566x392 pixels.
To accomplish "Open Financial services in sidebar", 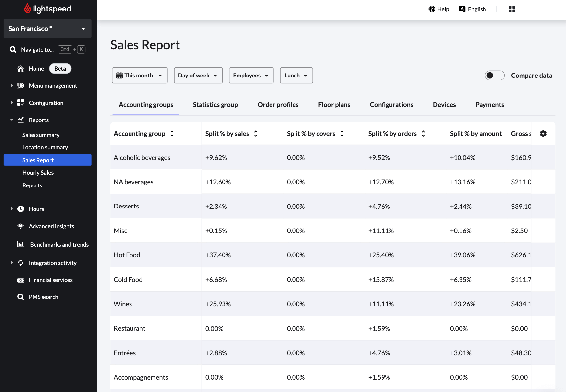I will 51,280.
